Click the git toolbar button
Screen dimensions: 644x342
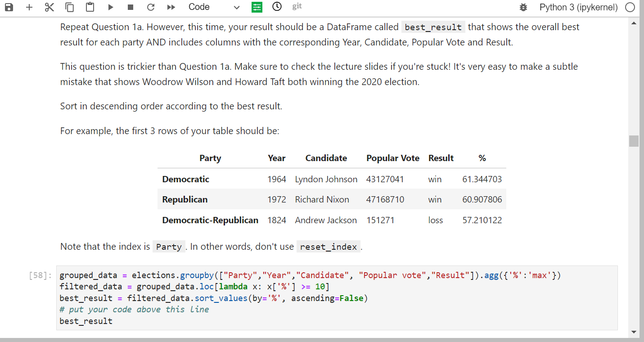point(297,6)
